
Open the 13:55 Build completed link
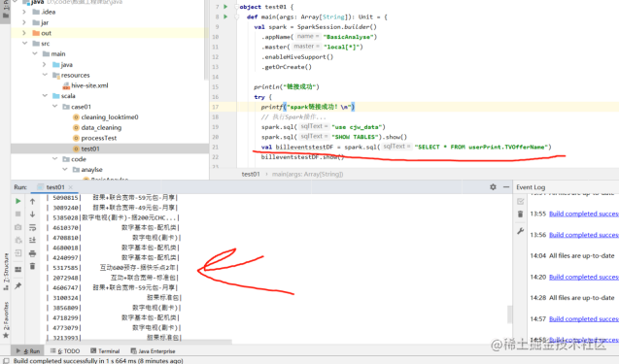tap(583, 214)
